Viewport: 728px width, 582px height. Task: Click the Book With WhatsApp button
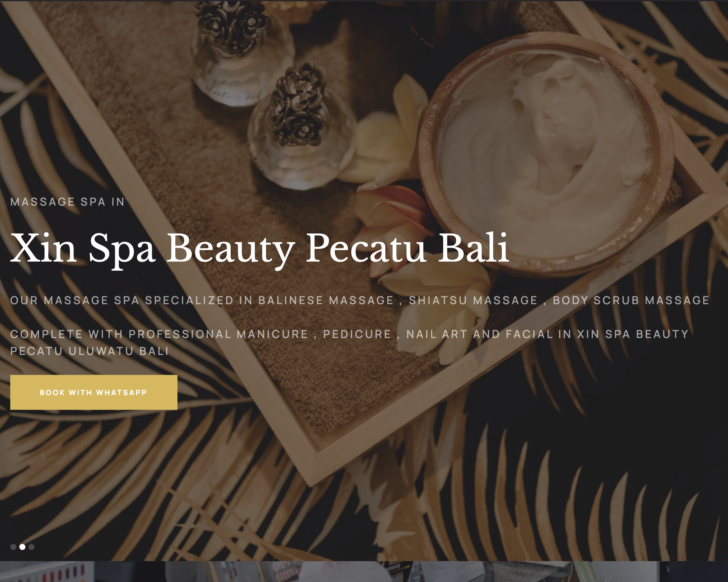[93, 392]
